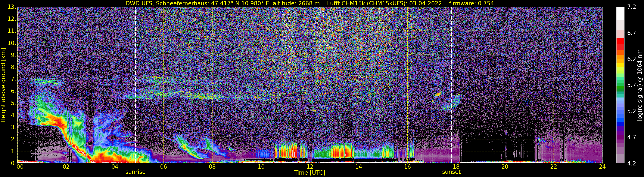Click the "16" time tick label

coord(407,167)
